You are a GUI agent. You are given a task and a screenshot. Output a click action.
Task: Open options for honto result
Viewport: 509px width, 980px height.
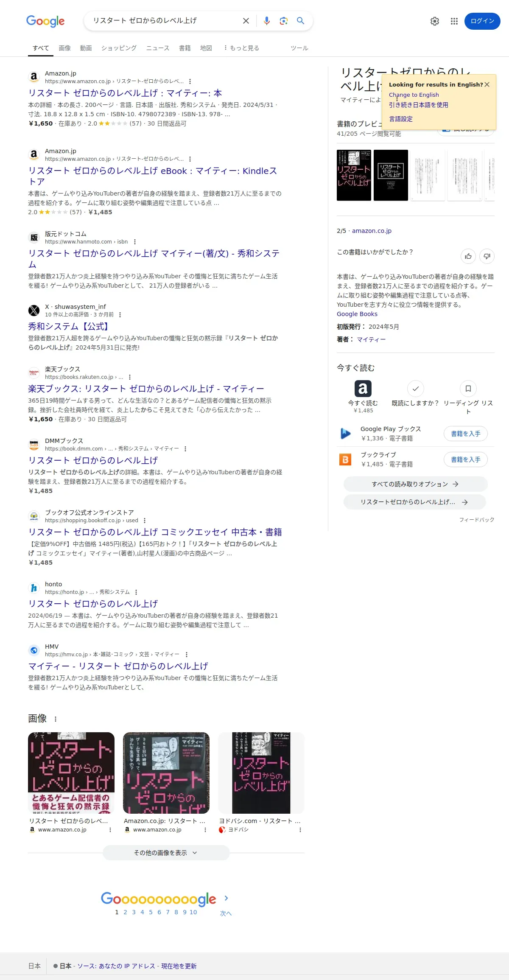coord(136,592)
